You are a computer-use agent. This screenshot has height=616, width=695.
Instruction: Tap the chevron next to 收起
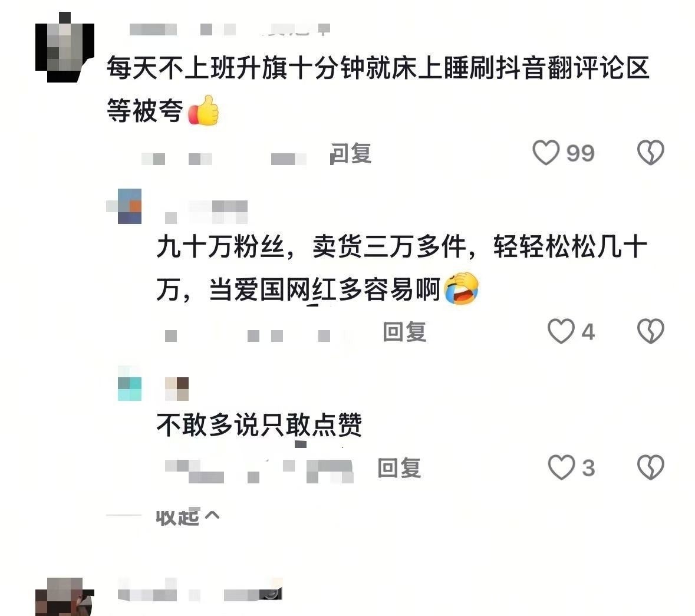click(212, 515)
